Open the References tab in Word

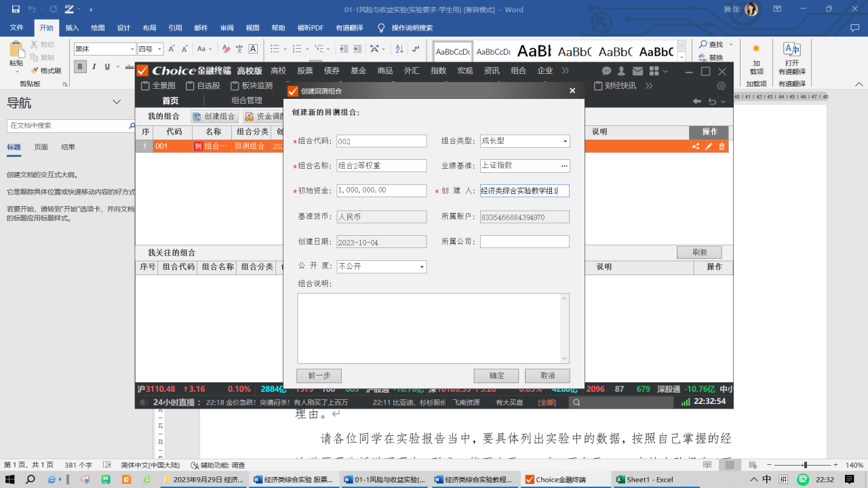pos(175,28)
